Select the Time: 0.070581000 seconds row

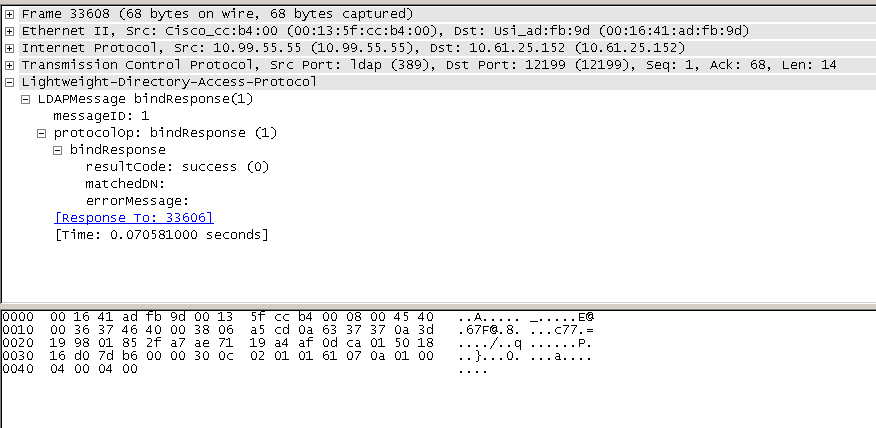point(161,234)
